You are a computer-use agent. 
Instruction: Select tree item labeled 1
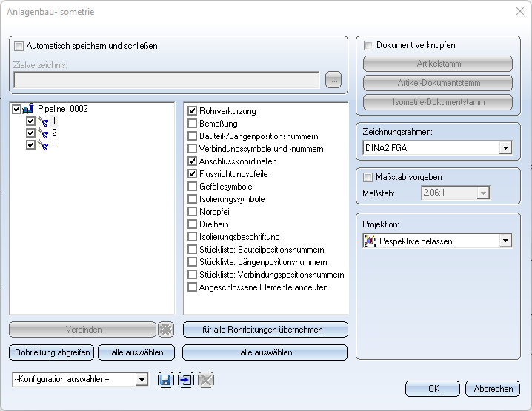(x=54, y=121)
